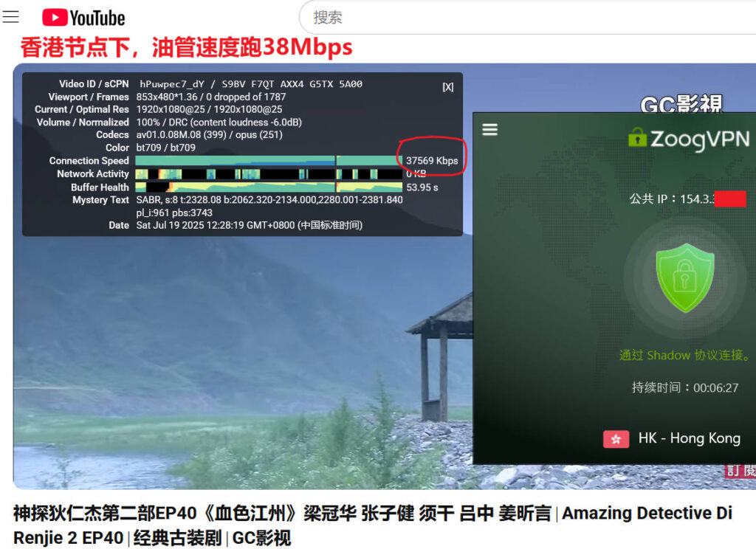Focus the YouTube 搜索 search box
The height and width of the screenshot is (549, 756).
(x=517, y=18)
